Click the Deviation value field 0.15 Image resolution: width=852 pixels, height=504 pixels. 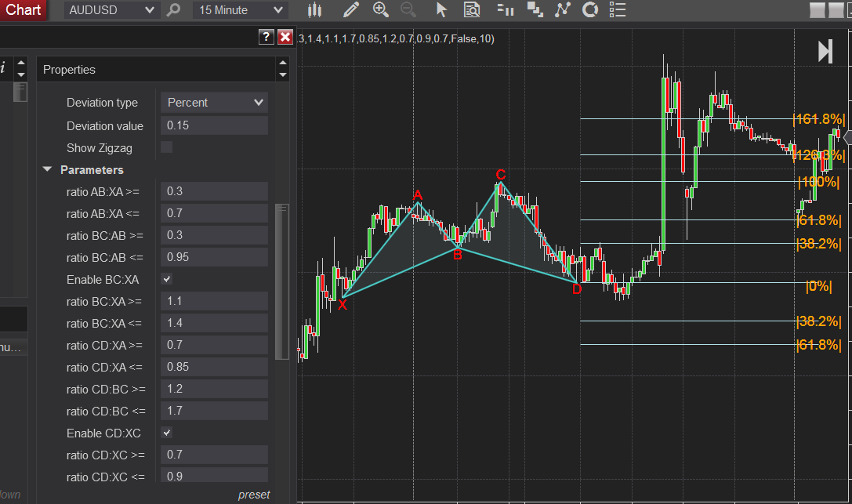pos(214,125)
